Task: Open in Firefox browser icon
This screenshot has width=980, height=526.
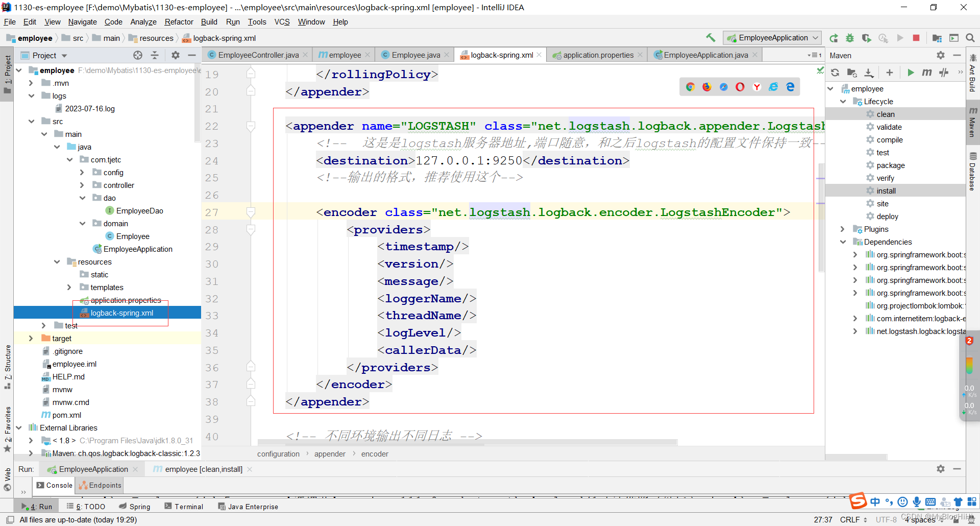Action: tap(707, 87)
